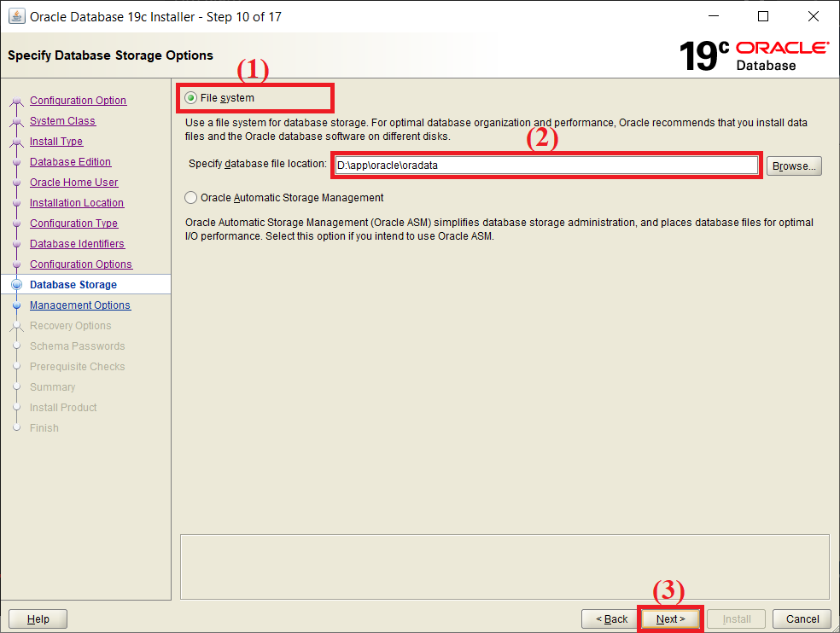
Task: Open the Browse file dialog
Action: pos(794,166)
